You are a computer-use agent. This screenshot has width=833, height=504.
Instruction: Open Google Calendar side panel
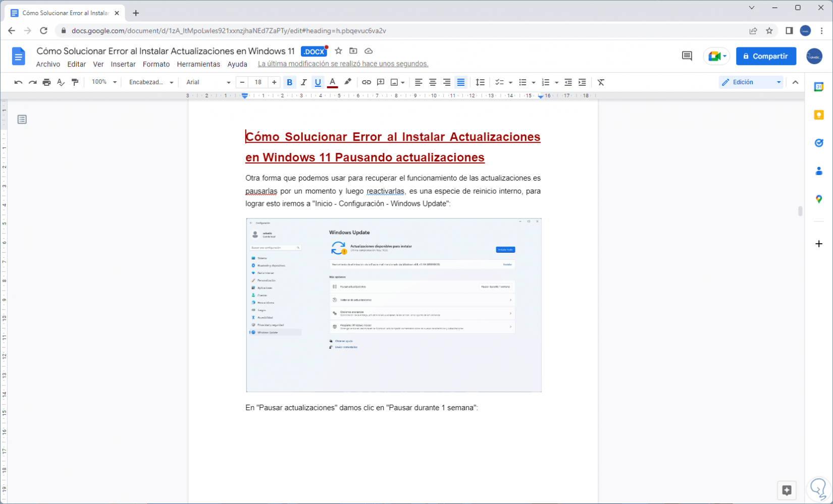click(x=819, y=87)
